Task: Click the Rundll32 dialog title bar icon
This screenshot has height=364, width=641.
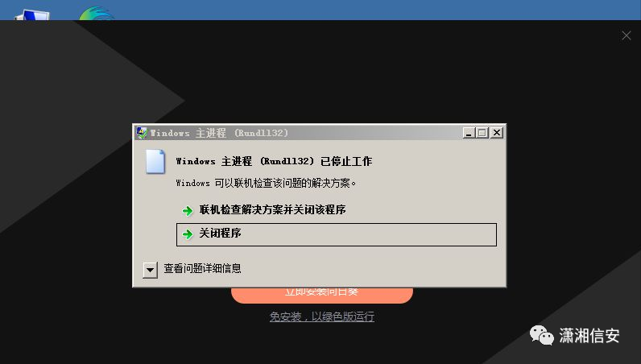Action: [x=142, y=133]
